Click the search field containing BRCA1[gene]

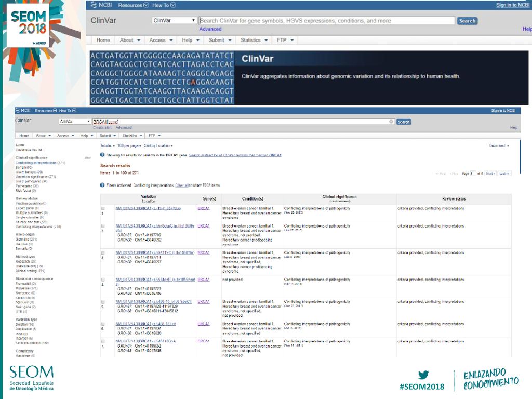pyautogui.click(x=243, y=122)
